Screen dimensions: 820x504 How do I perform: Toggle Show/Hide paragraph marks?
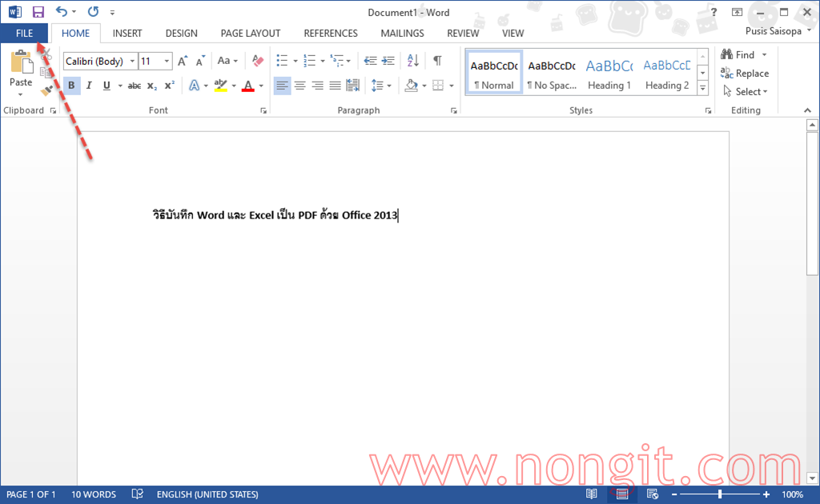[437, 61]
